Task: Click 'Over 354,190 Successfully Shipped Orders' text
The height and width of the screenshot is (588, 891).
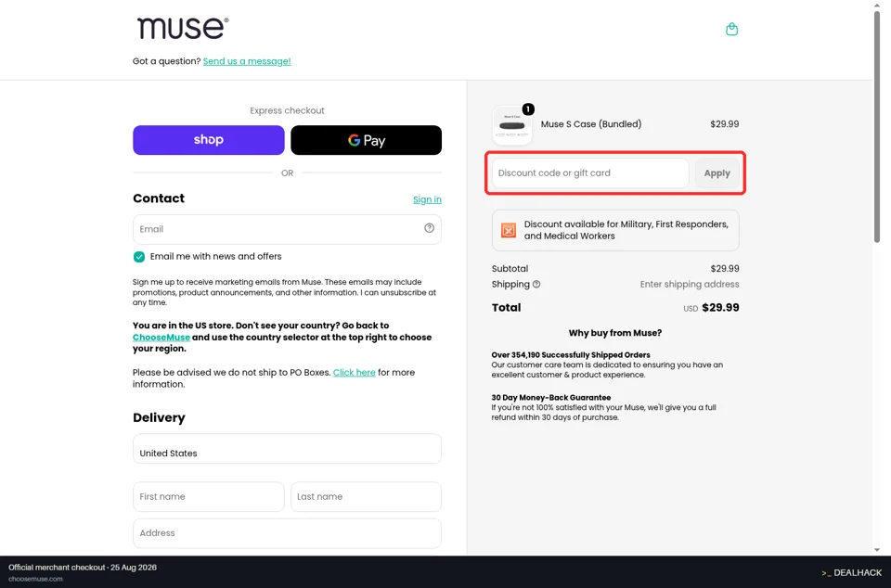Action: 571,355
